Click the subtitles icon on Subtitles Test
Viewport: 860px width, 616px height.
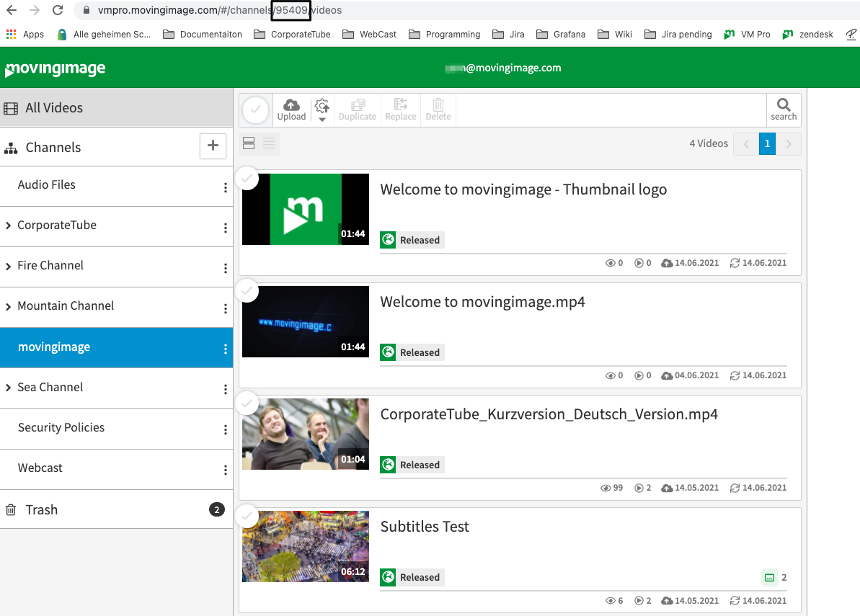click(x=769, y=578)
